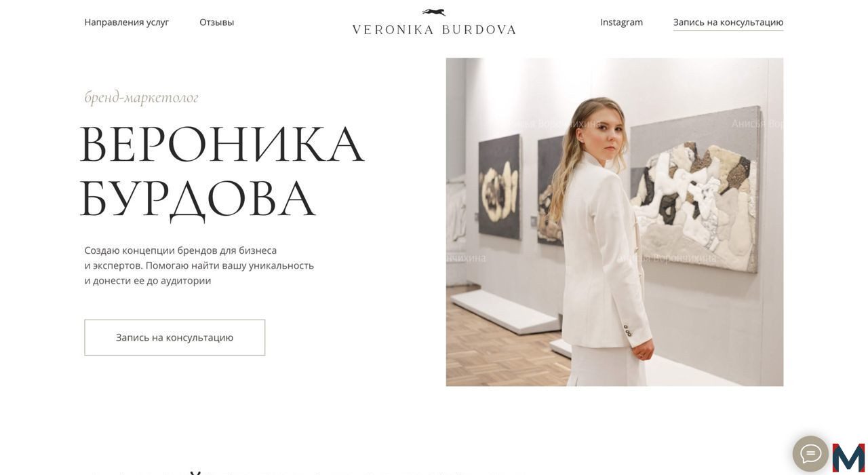Image resolution: width=868 pixels, height=475 pixels.
Task: Open the chat bubble widget
Action: tap(810, 453)
